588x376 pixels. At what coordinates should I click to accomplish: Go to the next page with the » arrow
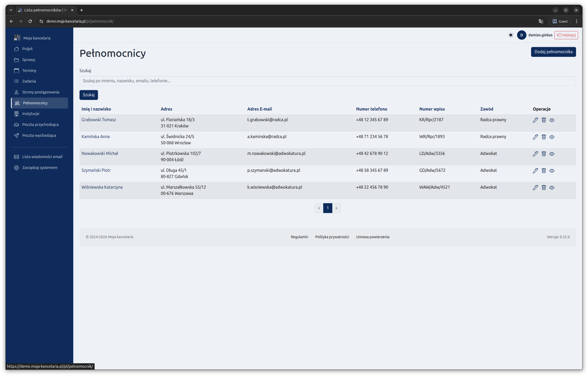[x=336, y=208]
